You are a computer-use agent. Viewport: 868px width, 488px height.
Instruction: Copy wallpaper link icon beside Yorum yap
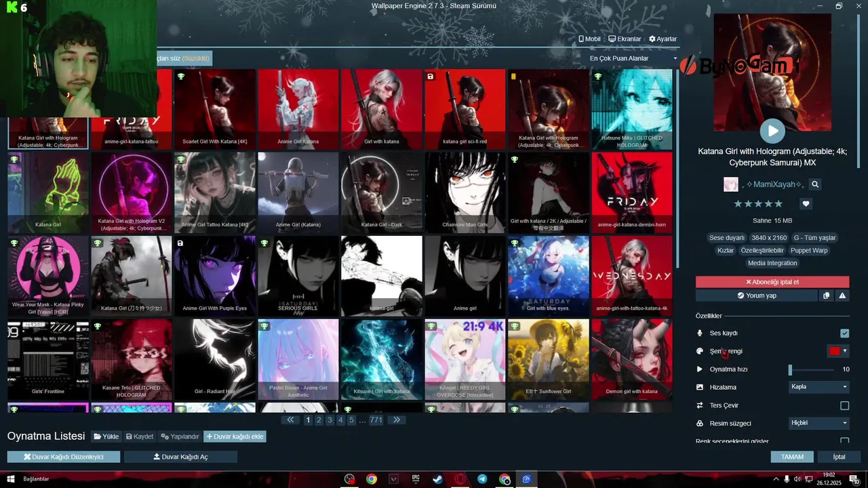pyautogui.click(x=826, y=296)
